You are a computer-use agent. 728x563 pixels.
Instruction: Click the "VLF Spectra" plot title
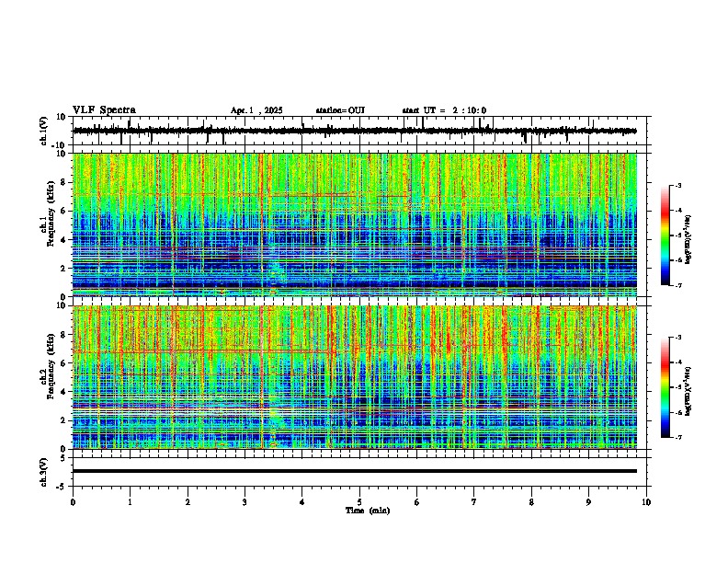point(104,110)
